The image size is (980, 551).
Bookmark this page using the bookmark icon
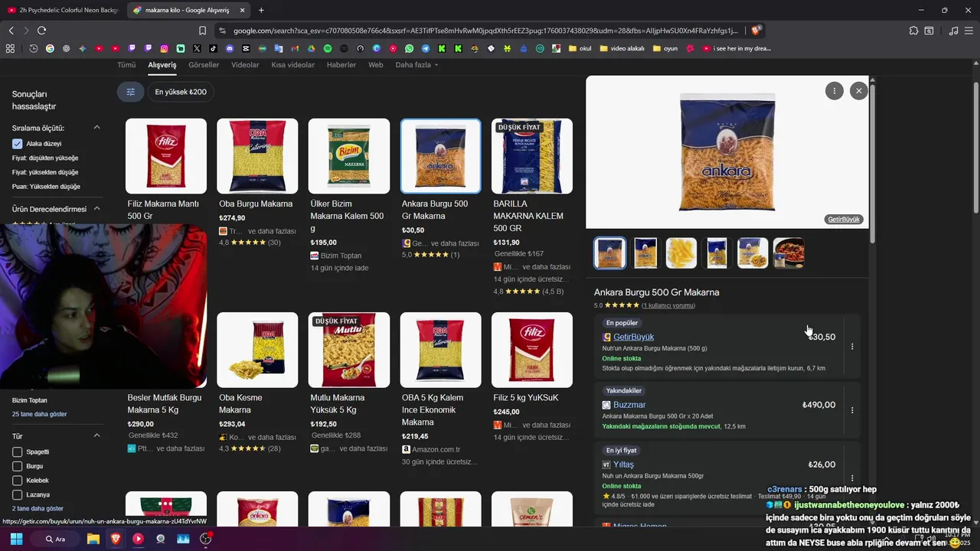click(202, 31)
